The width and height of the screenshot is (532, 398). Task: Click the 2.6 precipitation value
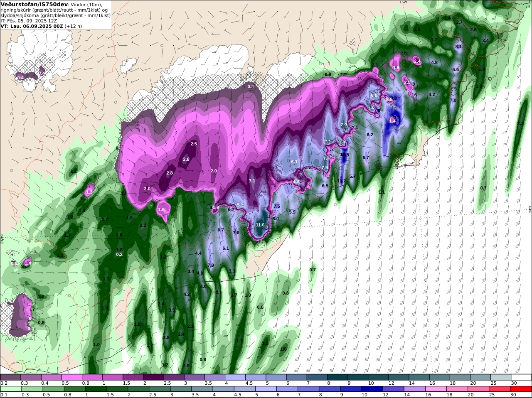(x=473, y=30)
